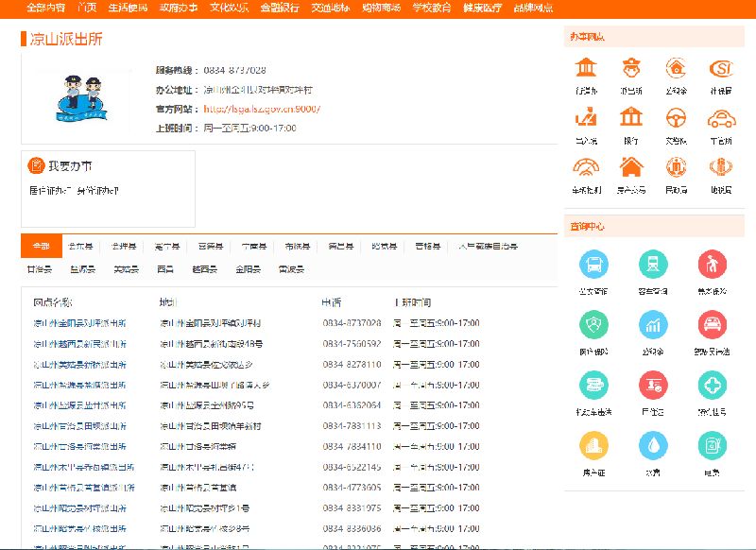Click the green shield 医疗保险 icon

click(x=593, y=324)
